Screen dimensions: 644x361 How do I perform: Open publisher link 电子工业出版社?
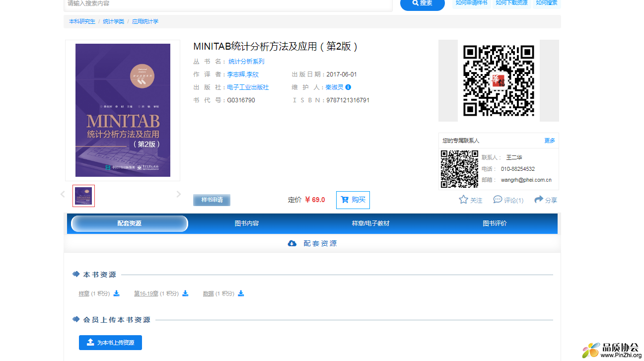point(248,87)
